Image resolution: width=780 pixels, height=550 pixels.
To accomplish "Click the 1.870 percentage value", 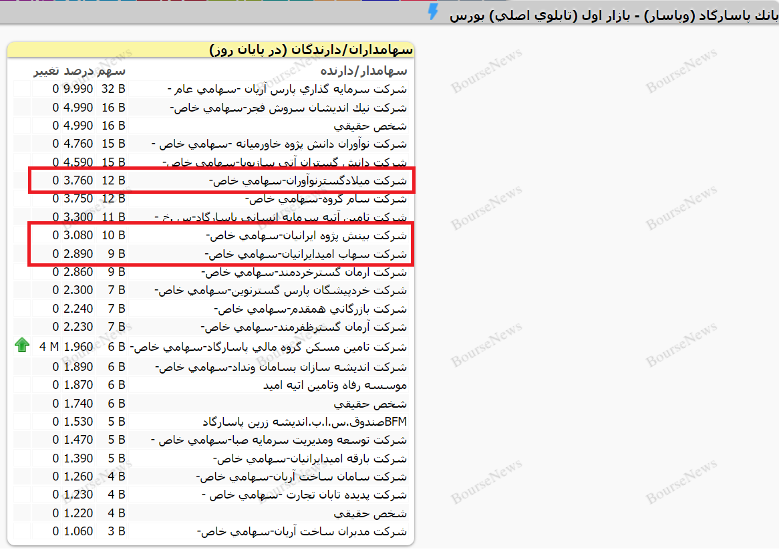I will 78,385.
